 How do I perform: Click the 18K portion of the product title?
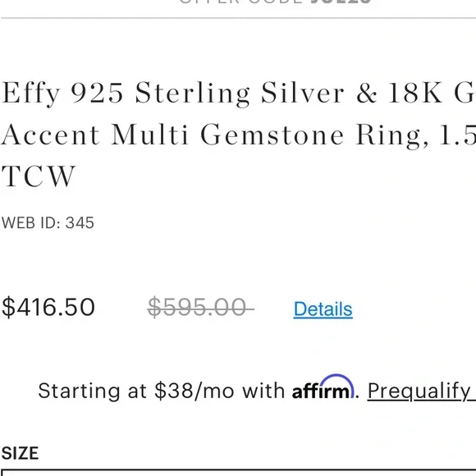click(414, 93)
